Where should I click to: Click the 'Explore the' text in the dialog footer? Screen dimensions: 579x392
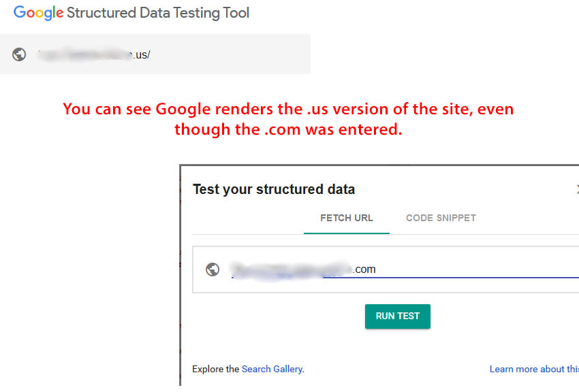(x=216, y=369)
